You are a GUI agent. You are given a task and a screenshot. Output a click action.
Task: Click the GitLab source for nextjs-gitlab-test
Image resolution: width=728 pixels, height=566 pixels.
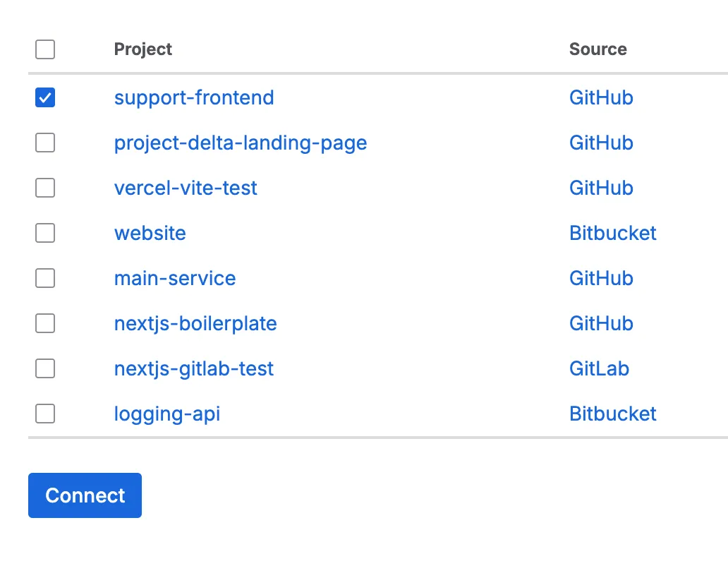[599, 368]
